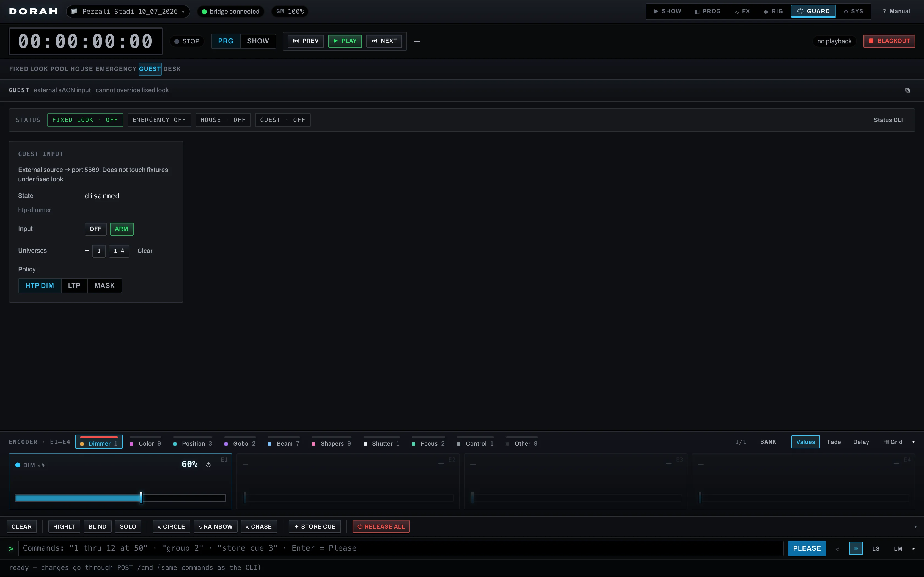This screenshot has height=577, width=924.
Task: Click the undo history icon beside PLEASE
Action: 838,549
